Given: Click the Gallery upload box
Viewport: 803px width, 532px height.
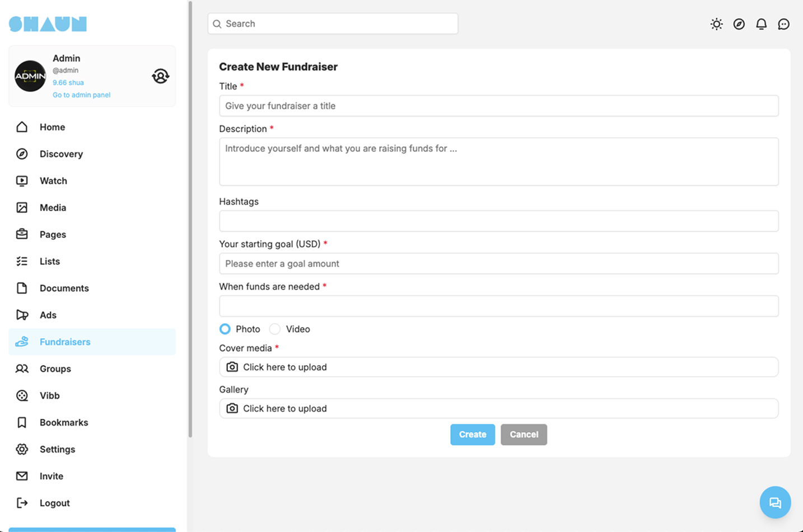Looking at the screenshot, I should click(498, 409).
